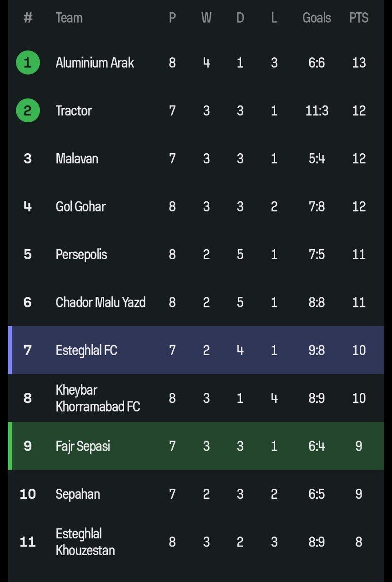Click the P played column header
392x582 pixels.
point(172,18)
